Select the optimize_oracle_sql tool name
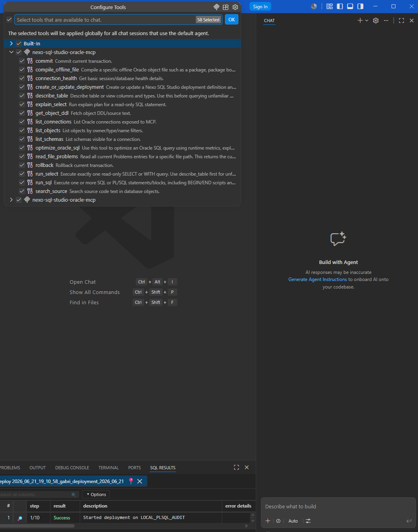The width and height of the screenshot is (418, 532). (58, 148)
